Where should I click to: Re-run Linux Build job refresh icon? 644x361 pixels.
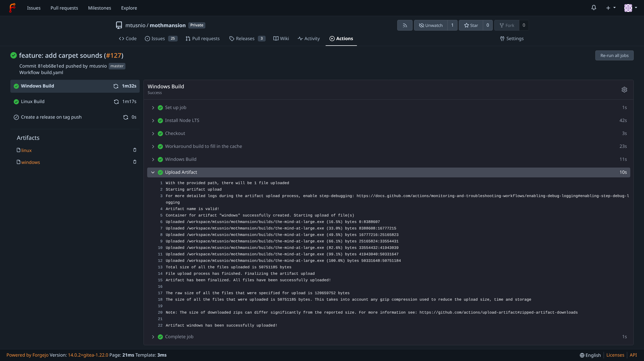pyautogui.click(x=116, y=102)
